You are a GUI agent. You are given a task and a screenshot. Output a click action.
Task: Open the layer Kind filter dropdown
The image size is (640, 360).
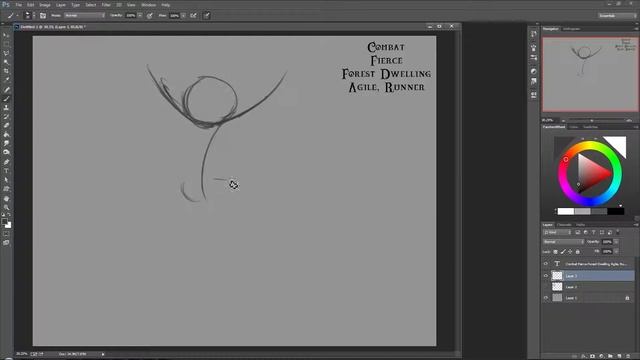557,232
